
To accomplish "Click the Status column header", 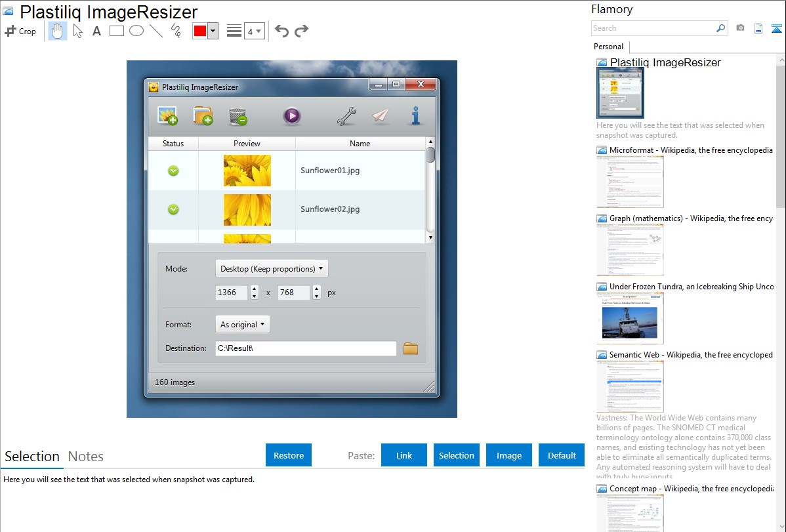I will click(173, 144).
